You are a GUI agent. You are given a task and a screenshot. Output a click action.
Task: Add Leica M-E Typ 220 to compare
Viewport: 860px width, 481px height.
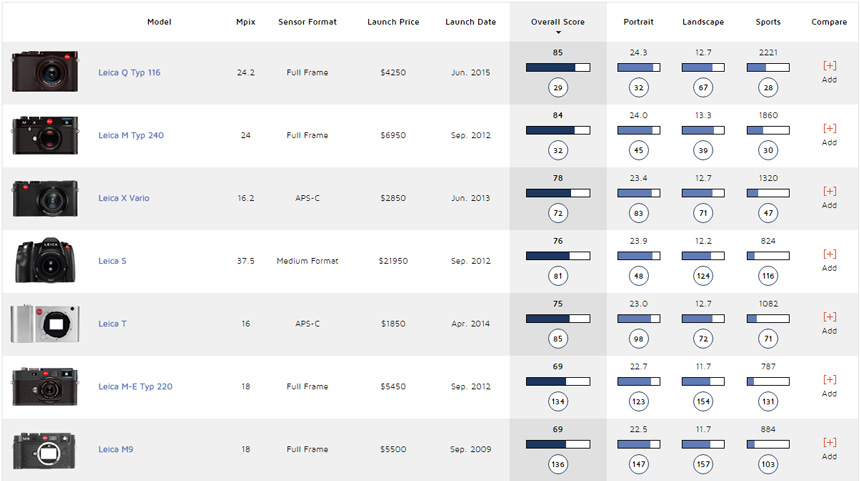click(x=829, y=380)
